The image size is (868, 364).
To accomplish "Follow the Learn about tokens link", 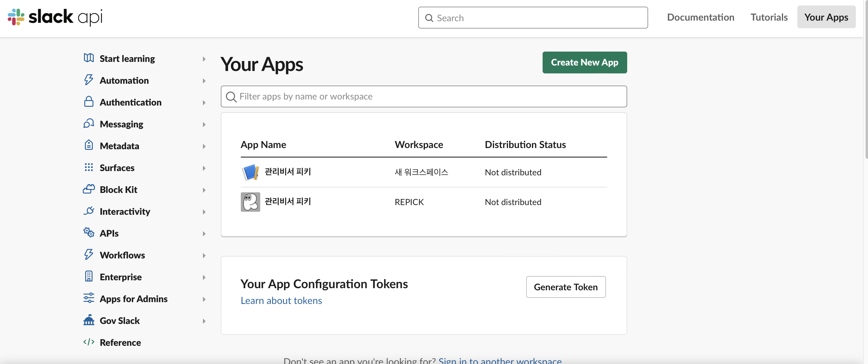I will pyautogui.click(x=281, y=300).
